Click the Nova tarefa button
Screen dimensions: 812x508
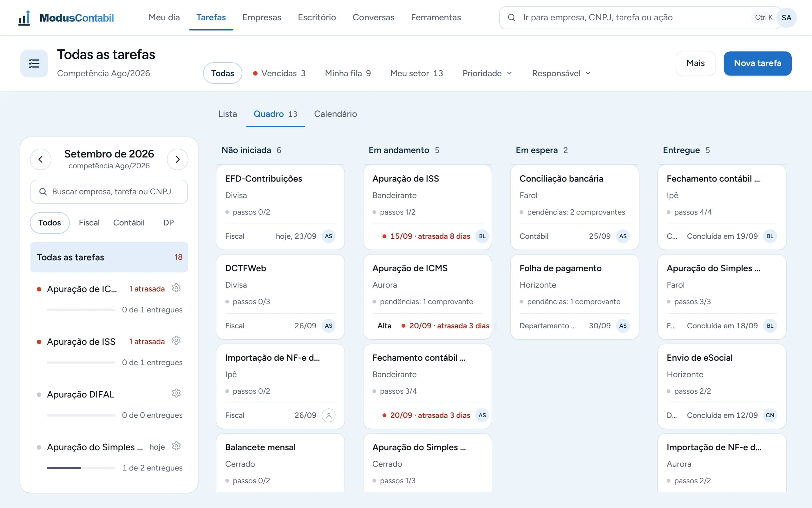point(757,63)
